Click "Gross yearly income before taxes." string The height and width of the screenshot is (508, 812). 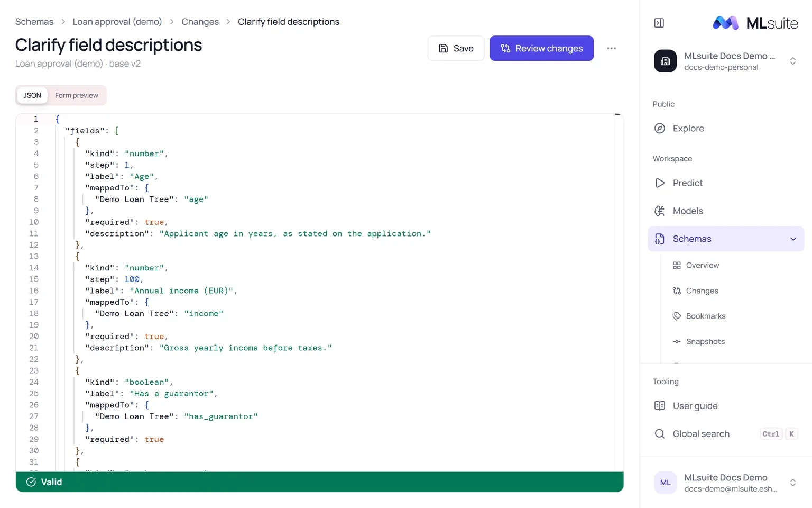246,348
